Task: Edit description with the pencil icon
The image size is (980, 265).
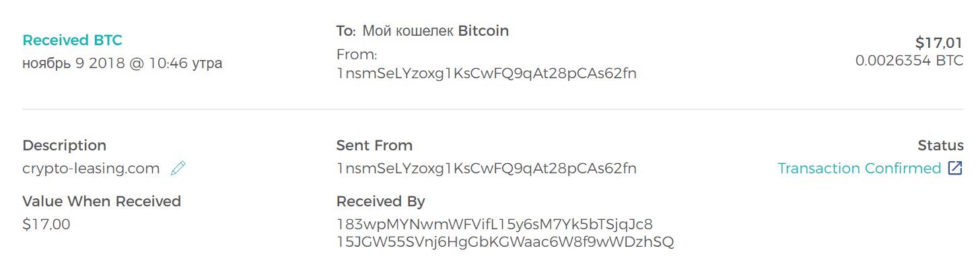Action: pos(178,169)
